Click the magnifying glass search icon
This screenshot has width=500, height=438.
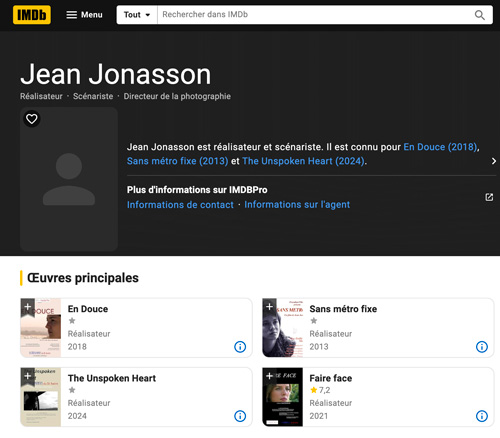480,15
